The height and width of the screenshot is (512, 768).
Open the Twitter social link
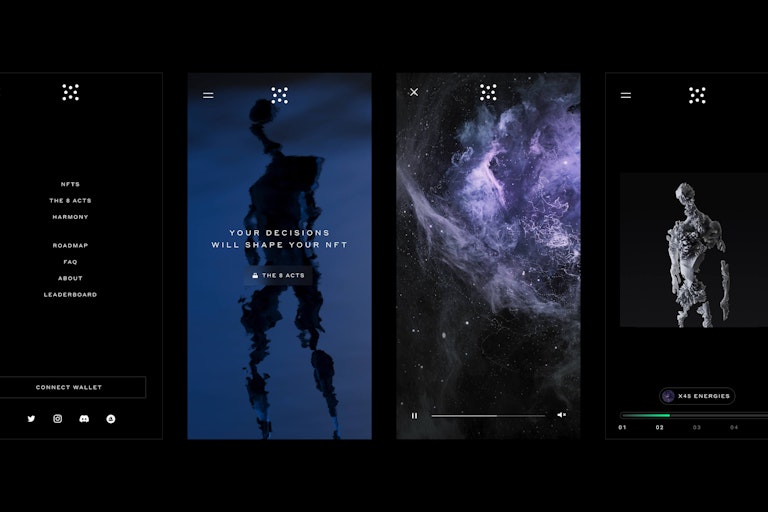click(31, 419)
